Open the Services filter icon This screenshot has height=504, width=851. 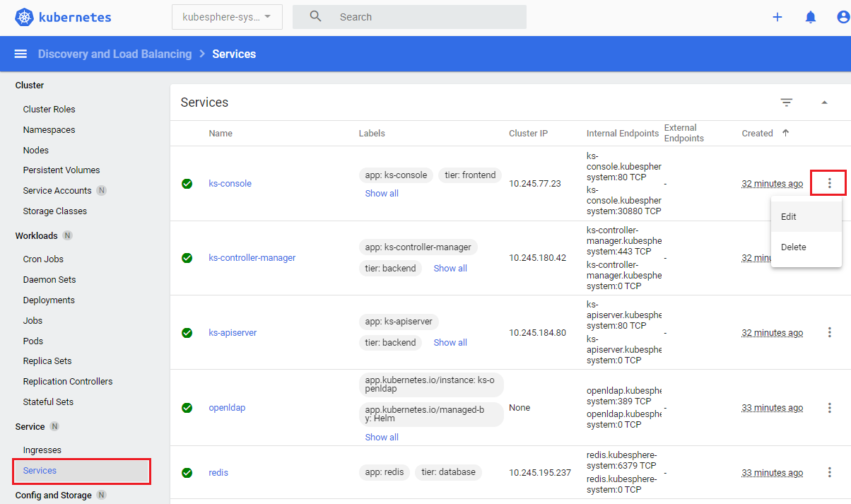click(787, 102)
